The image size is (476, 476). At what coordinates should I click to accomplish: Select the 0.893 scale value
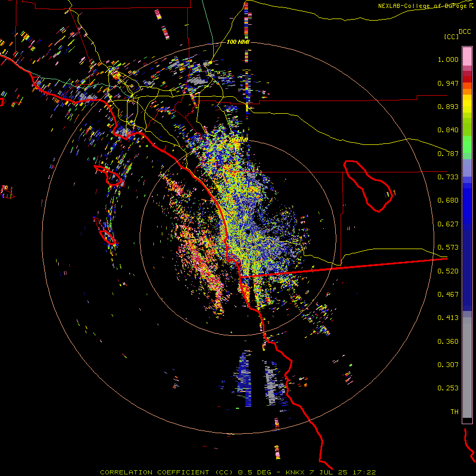coord(448,106)
